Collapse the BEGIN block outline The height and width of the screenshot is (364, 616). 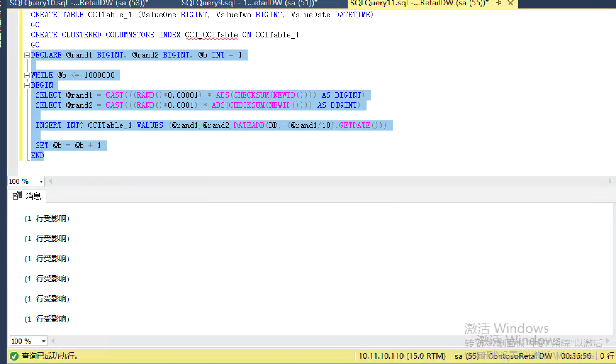tap(27, 85)
